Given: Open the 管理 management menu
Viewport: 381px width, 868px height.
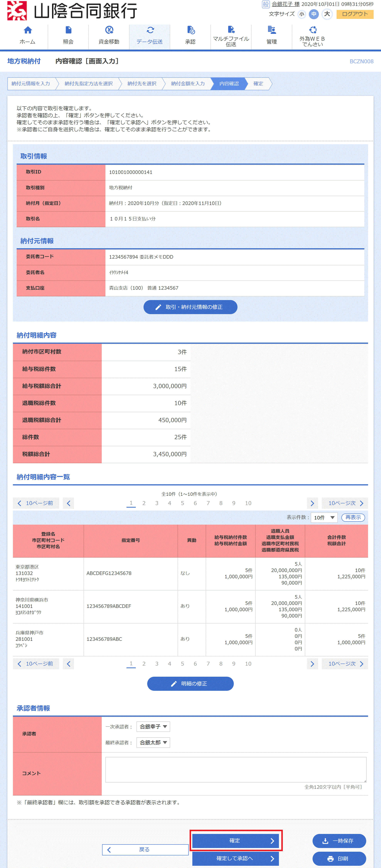Looking at the screenshot, I should 272,36.
